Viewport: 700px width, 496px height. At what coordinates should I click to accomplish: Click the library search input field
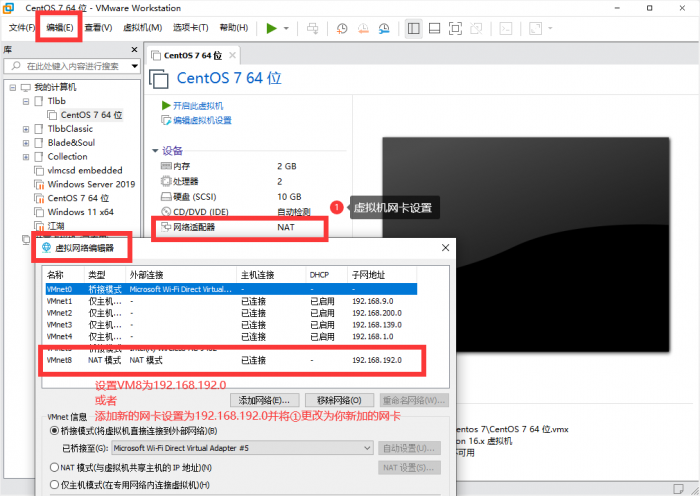tap(74, 66)
